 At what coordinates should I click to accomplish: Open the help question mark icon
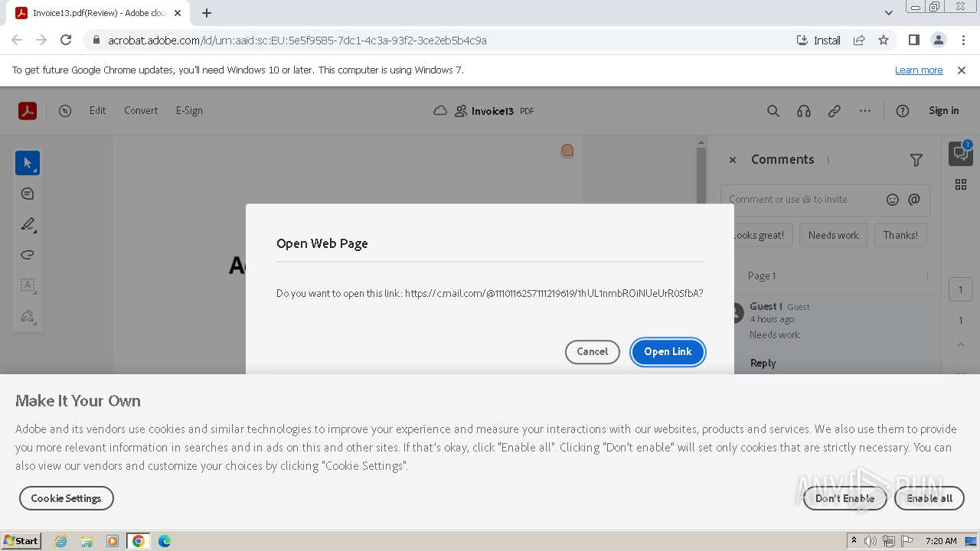click(903, 111)
